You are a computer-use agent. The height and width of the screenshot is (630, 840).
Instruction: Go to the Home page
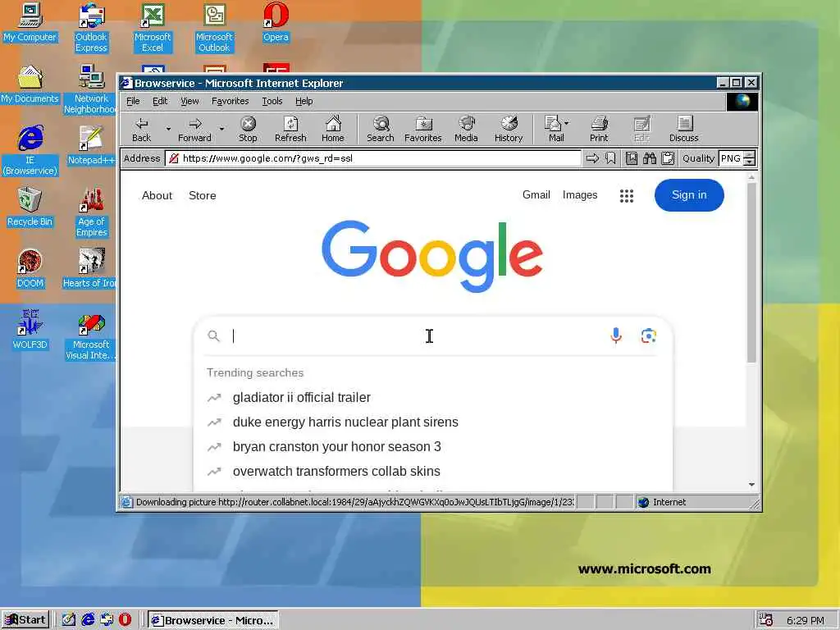coord(333,130)
